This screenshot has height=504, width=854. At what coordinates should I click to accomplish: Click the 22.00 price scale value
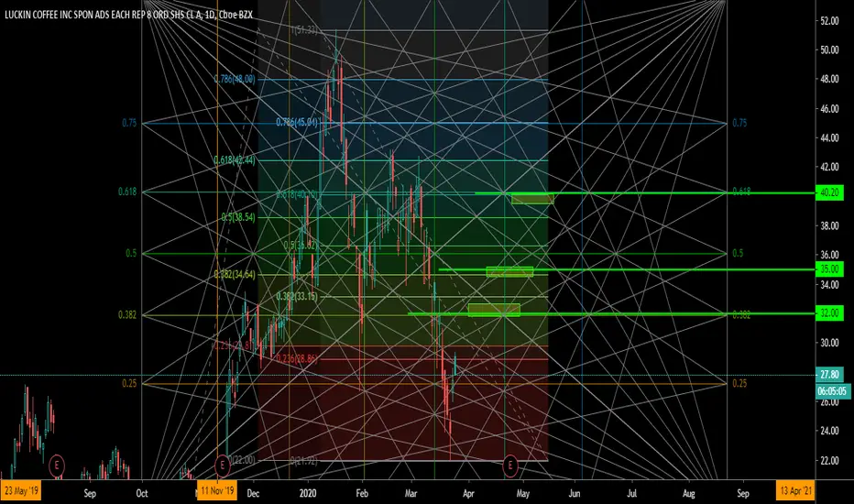click(x=829, y=460)
